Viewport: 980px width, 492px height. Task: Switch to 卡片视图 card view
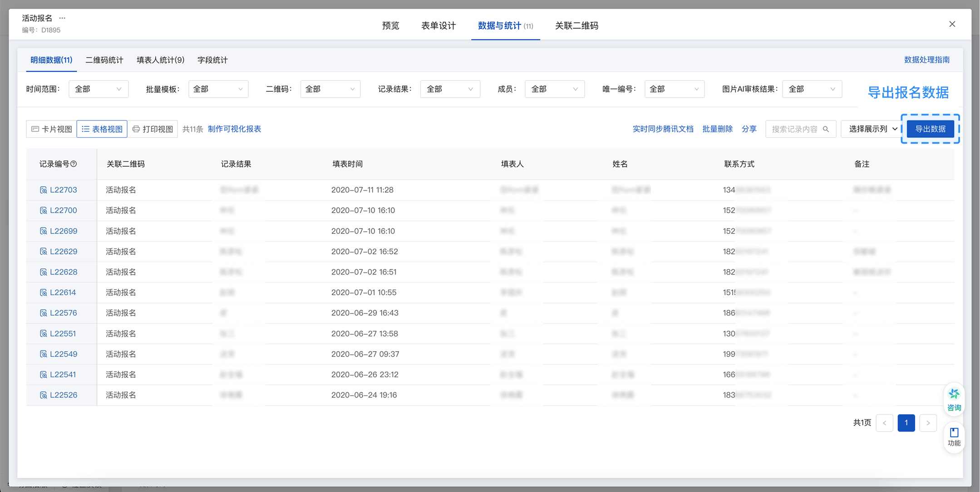[x=52, y=129]
